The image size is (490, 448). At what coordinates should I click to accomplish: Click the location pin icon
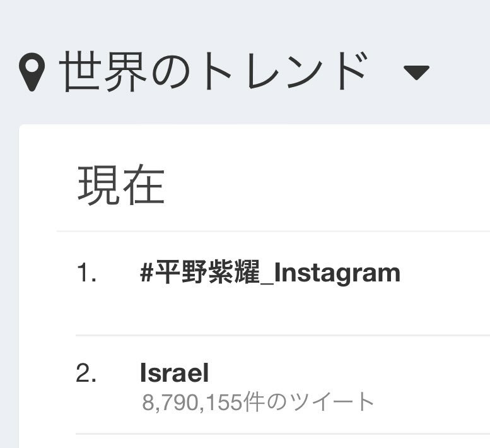[32, 72]
